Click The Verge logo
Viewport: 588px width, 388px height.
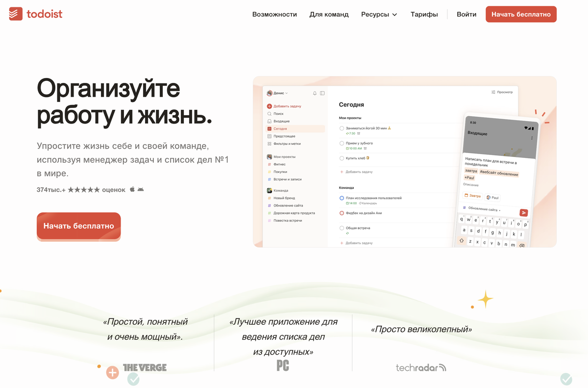145,367
